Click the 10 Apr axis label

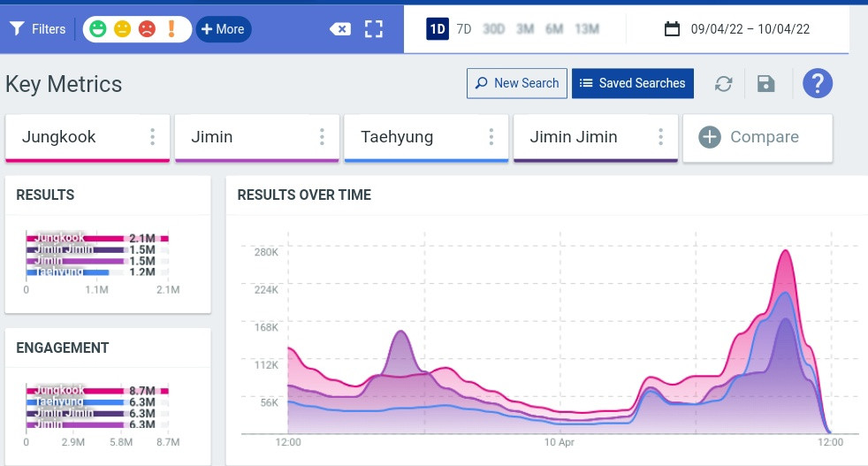pos(560,442)
